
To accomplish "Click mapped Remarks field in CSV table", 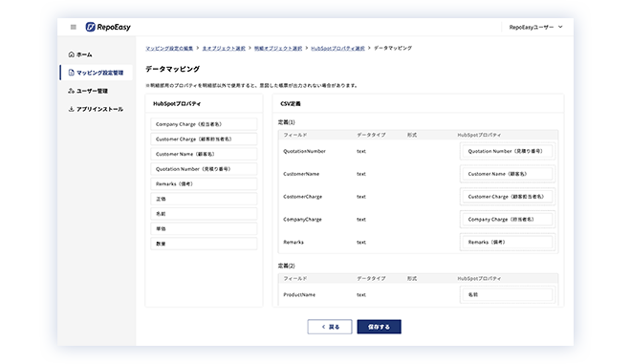I will [508, 242].
